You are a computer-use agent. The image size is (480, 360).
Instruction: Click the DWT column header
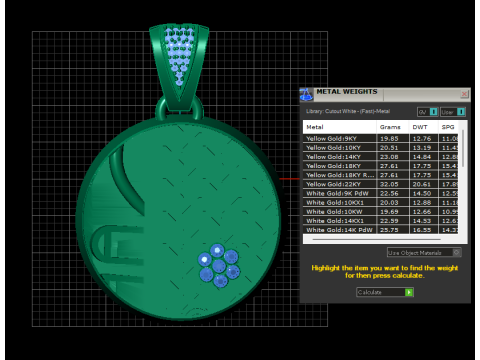(423, 127)
